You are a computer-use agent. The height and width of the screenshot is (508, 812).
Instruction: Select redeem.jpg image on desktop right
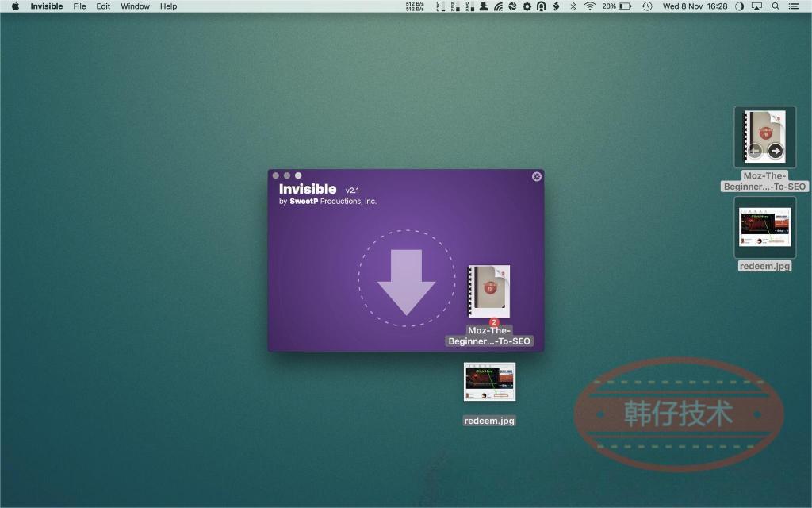tap(765, 227)
